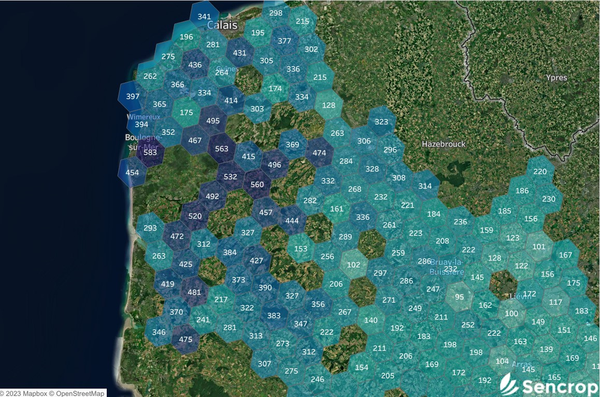Select the hexagon showing 583
600x397 pixels.
click(x=150, y=152)
